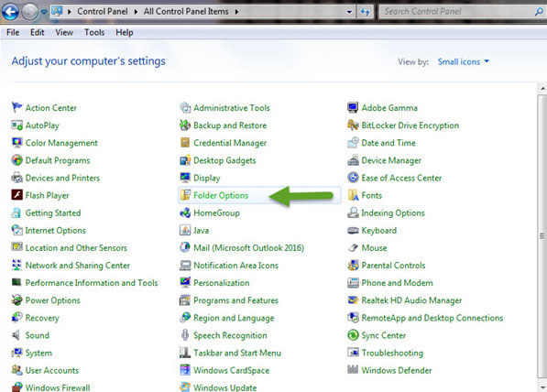
Task: Open the Edit menu
Action: [37, 32]
